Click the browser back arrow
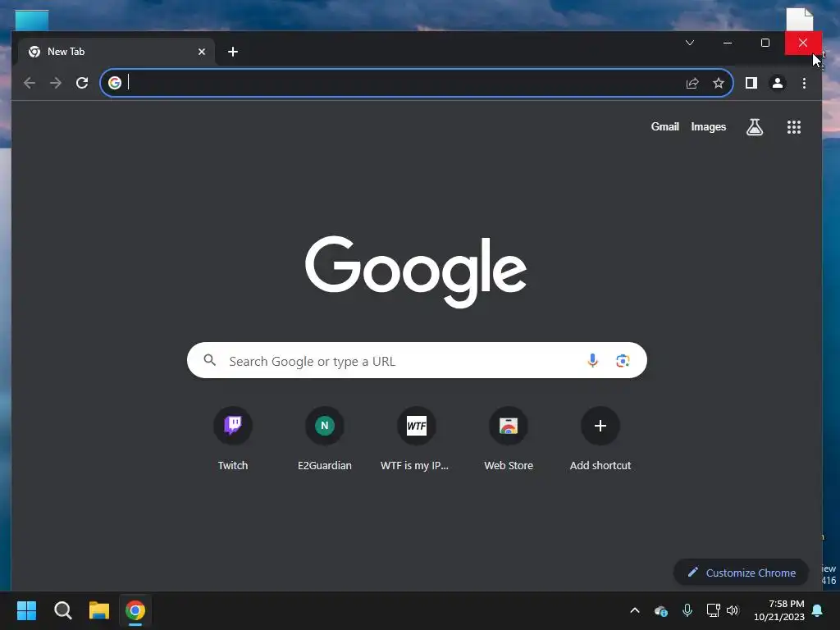This screenshot has width=840, height=630. pos(30,83)
